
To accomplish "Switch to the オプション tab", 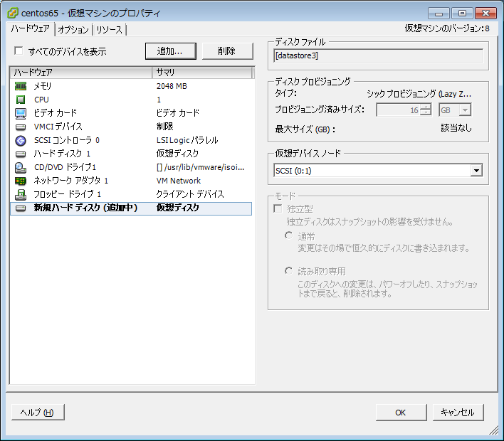I will pos(73,30).
